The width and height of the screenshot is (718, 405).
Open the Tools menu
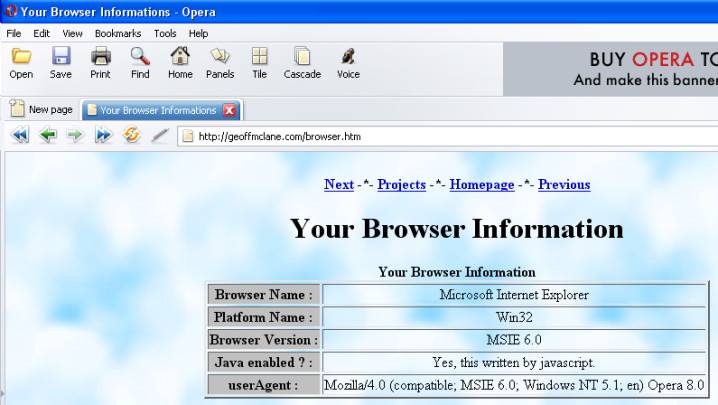point(165,33)
